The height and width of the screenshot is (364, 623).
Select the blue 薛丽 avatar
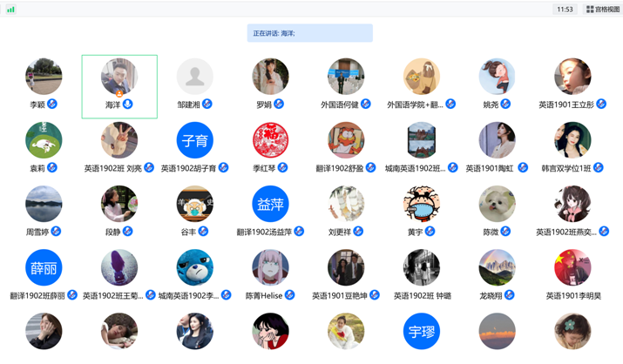click(x=44, y=268)
